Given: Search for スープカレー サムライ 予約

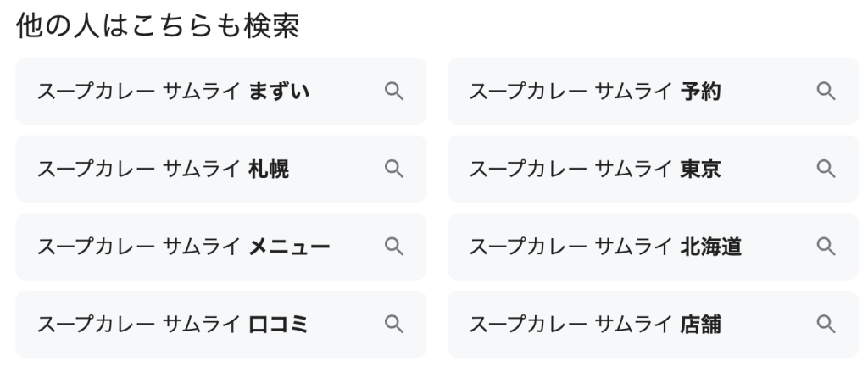Looking at the screenshot, I should (x=595, y=91).
